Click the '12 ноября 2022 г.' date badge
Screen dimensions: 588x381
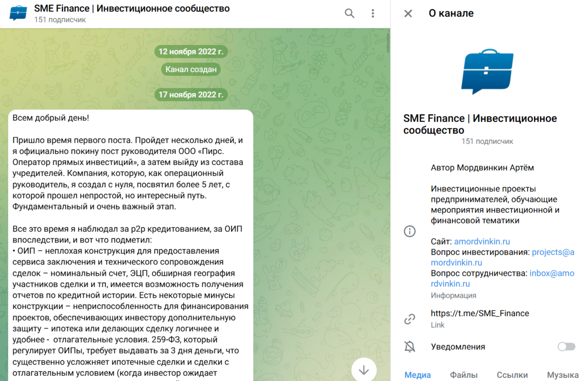[191, 52]
